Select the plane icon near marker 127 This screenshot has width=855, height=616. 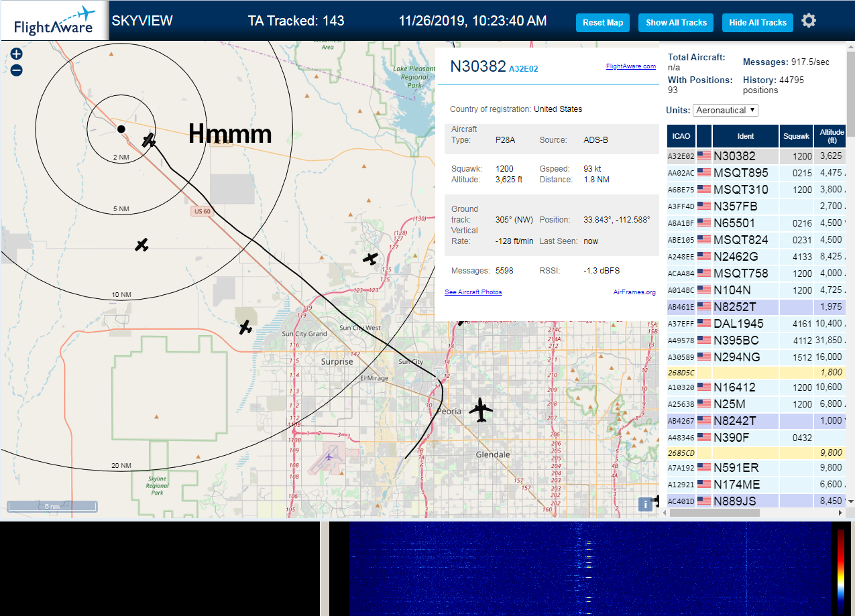[x=370, y=258]
